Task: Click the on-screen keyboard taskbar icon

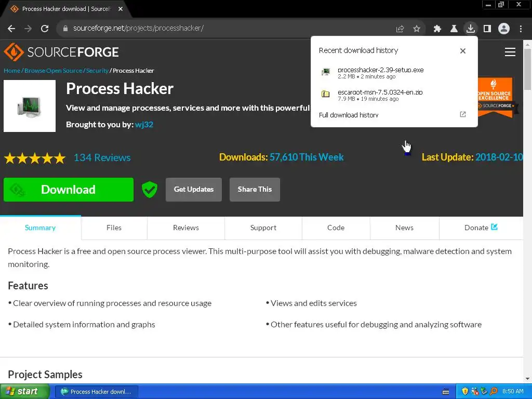Action: 446,392
